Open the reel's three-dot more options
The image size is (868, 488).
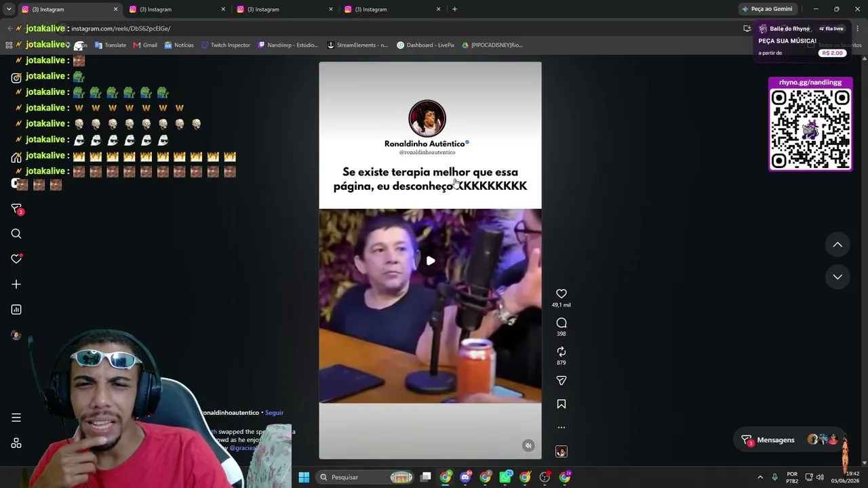(x=561, y=428)
